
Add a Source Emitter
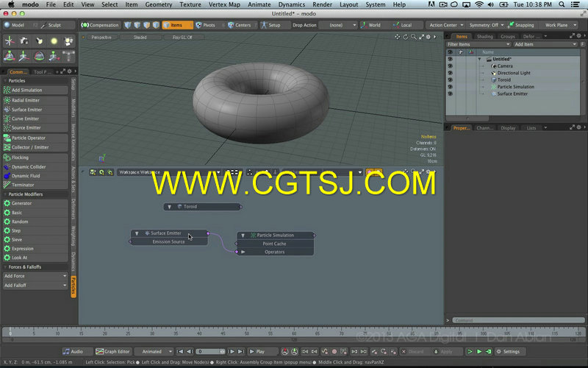[x=35, y=127]
